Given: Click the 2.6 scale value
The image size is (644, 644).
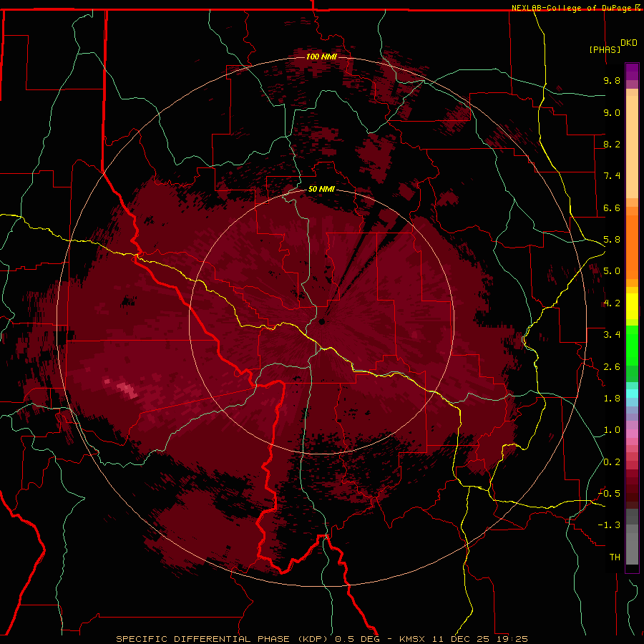Looking at the screenshot, I should pyautogui.click(x=612, y=367).
